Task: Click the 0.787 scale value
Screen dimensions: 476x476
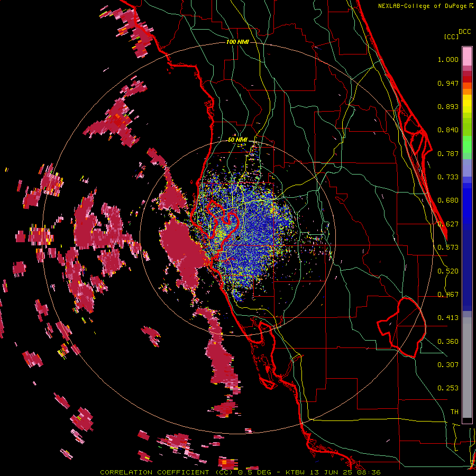Action: pyautogui.click(x=448, y=153)
